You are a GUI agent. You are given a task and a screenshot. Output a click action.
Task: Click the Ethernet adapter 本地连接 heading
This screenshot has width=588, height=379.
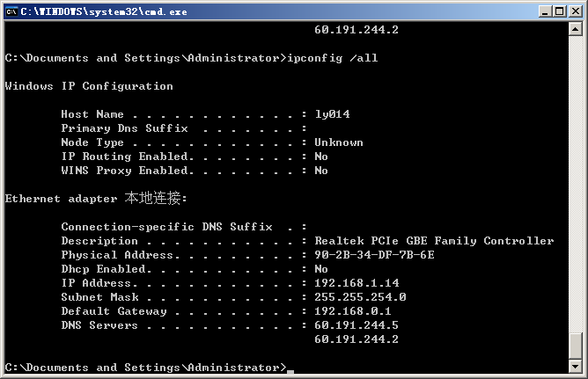click(x=96, y=199)
